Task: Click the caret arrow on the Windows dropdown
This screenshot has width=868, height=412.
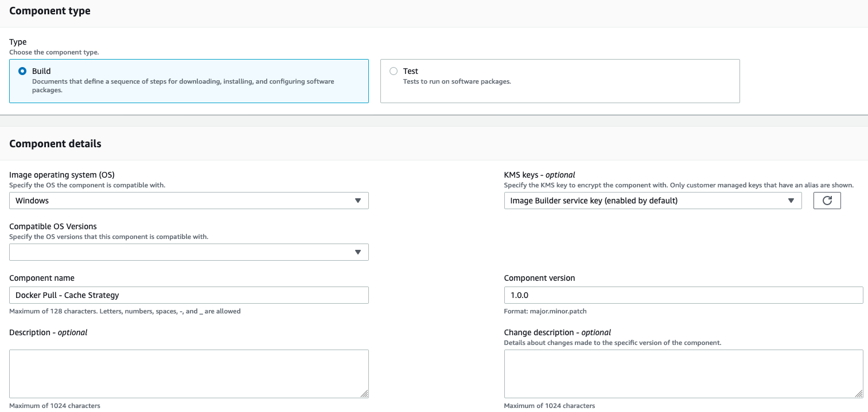Action: pyautogui.click(x=358, y=201)
